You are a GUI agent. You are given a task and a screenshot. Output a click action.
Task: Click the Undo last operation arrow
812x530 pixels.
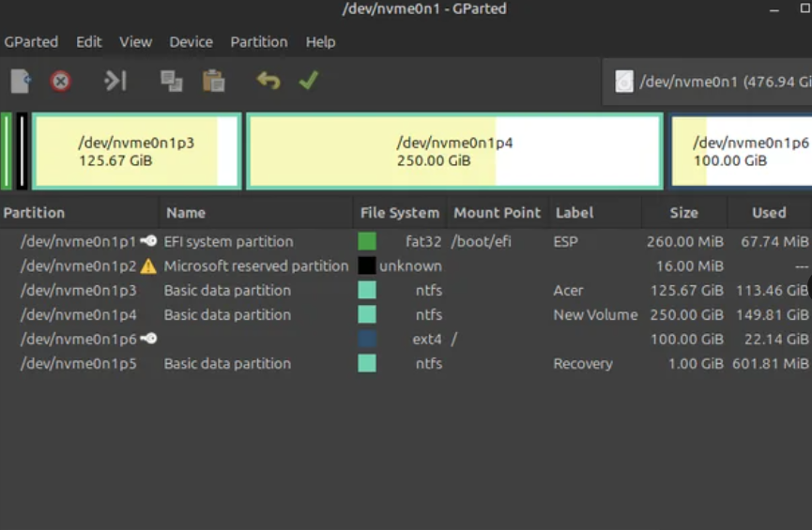coord(268,82)
